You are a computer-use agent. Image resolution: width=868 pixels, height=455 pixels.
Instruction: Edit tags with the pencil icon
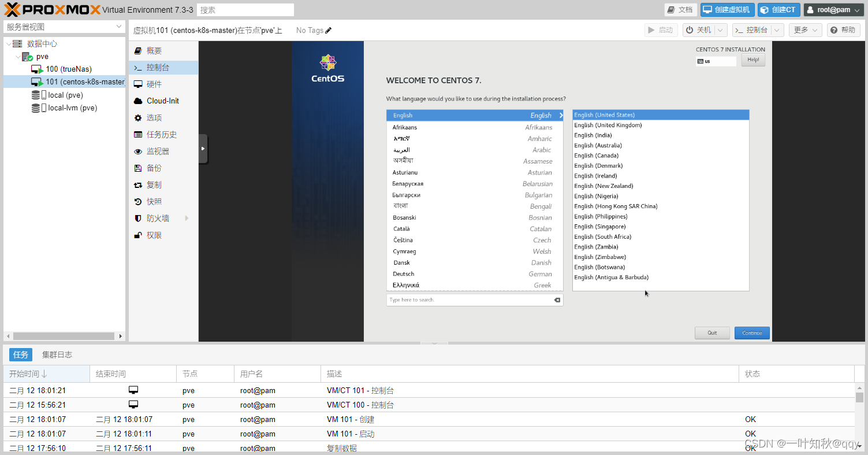pyautogui.click(x=329, y=31)
